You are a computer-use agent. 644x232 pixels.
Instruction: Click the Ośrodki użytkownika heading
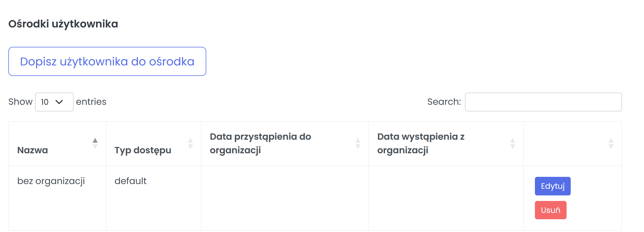click(63, 24)
